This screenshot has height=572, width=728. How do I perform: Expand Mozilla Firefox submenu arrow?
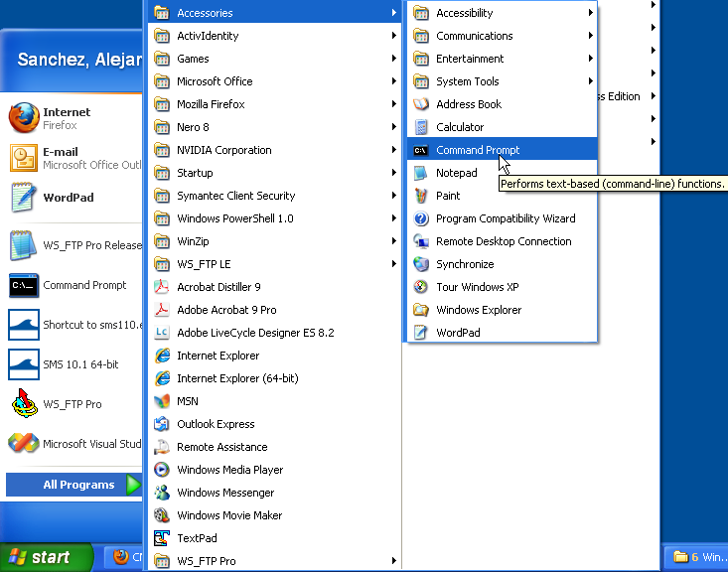[393, 103]
